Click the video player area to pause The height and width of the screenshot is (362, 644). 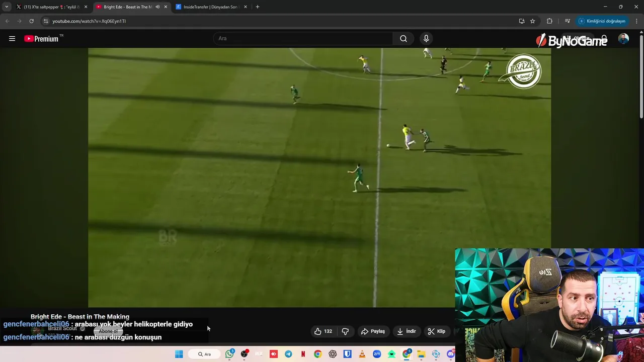[319, 177]
